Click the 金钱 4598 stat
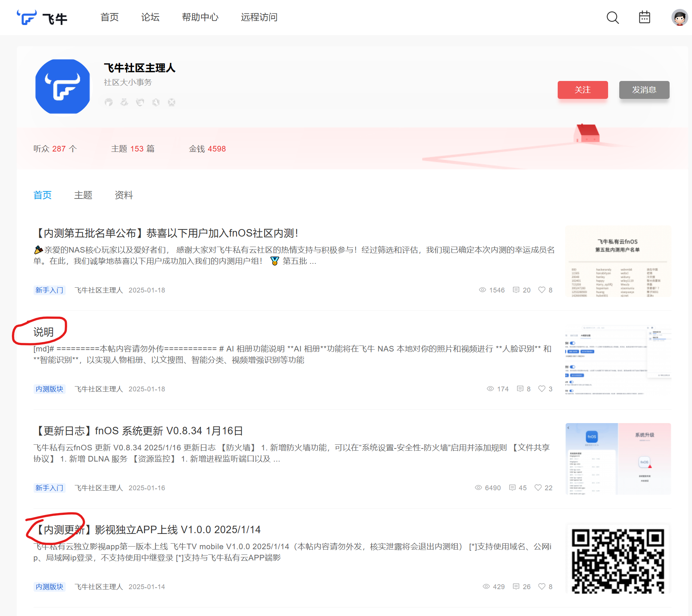The image size is (692, 616). point(207,149)
